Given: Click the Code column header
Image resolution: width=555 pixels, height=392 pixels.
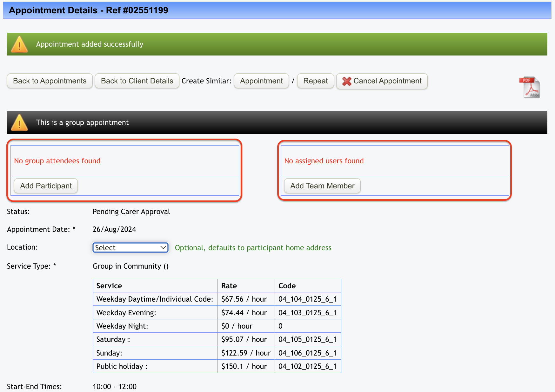Looking at the screenshot, I should click(308, 286).
